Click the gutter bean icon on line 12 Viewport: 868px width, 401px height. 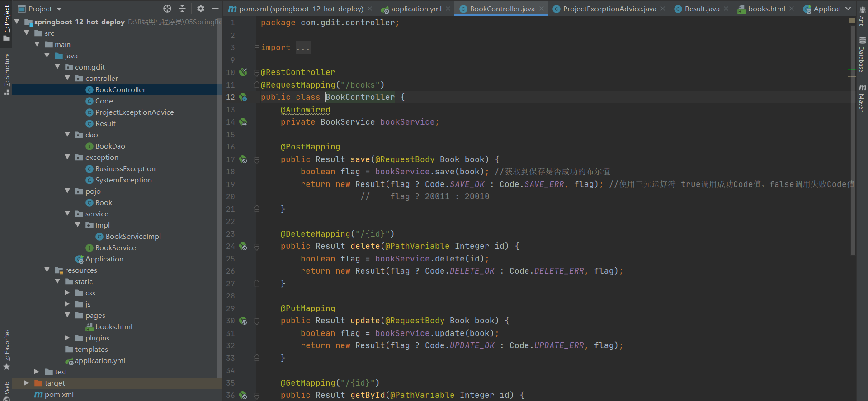pos(243,97)
